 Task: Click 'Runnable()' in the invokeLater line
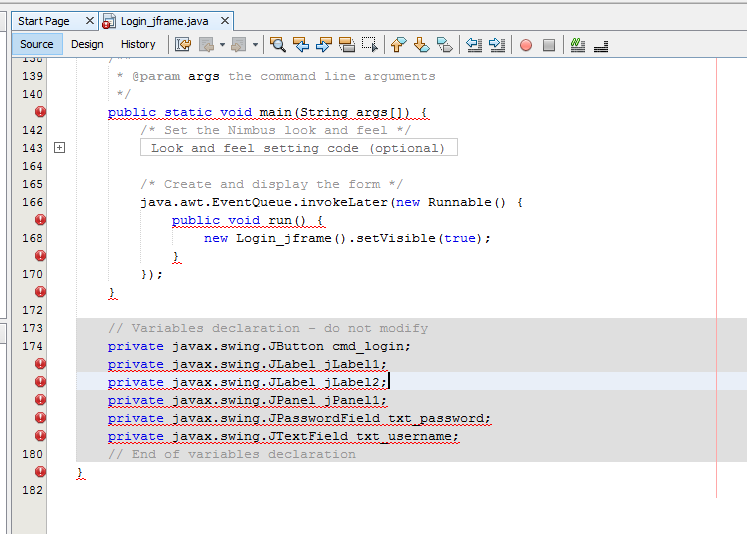[467, 202]
